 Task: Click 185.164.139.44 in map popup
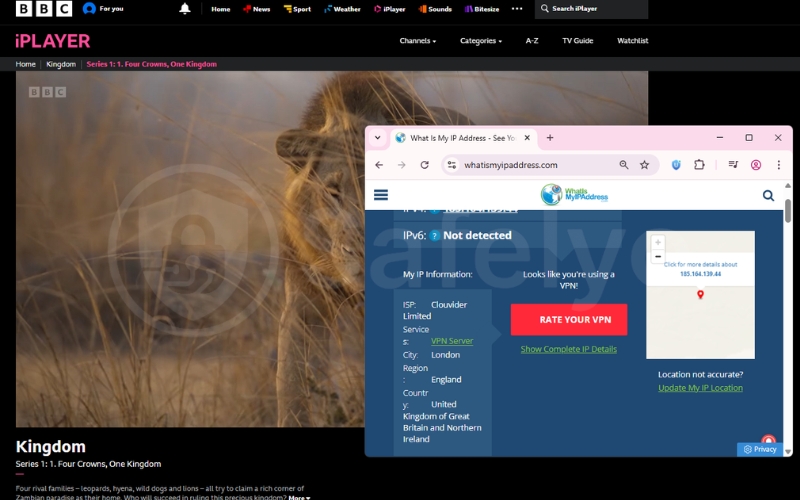(700, 274)
